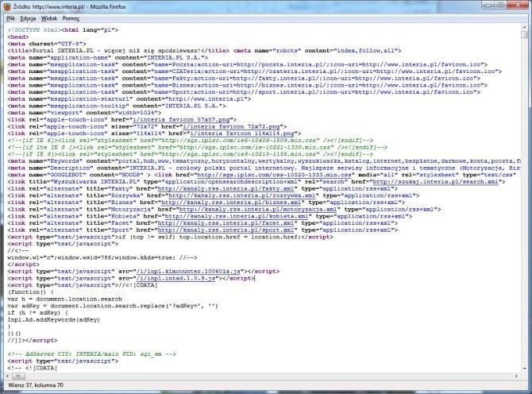Viewport: 532px width, 394px height.
Task: Open the biznes.xml RSS link
Action: click(x=231, y=203)
